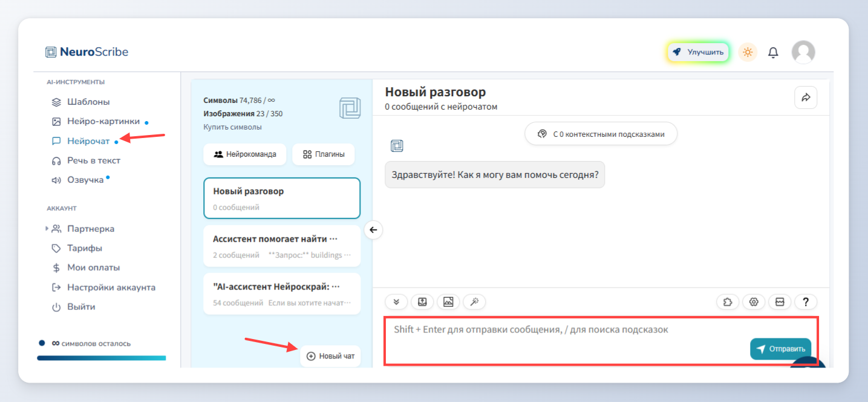Open Партнерка in the account menu

click(91, 229)
